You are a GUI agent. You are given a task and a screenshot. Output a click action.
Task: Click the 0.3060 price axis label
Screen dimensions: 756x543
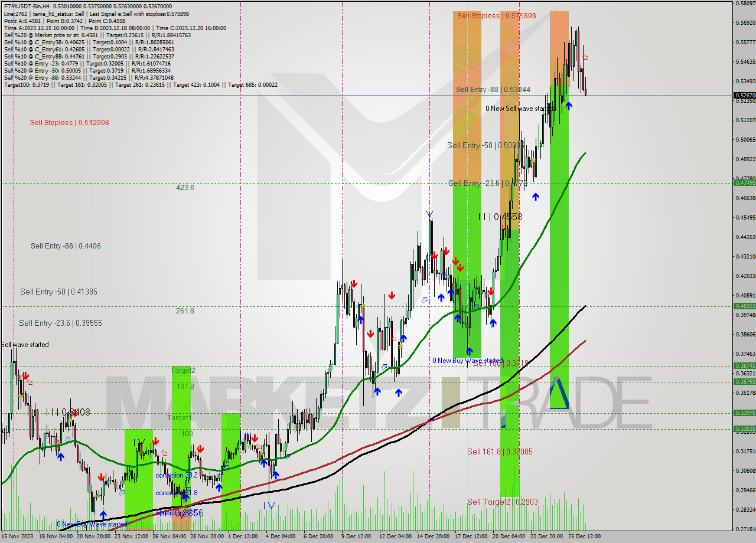click(746, 470)
